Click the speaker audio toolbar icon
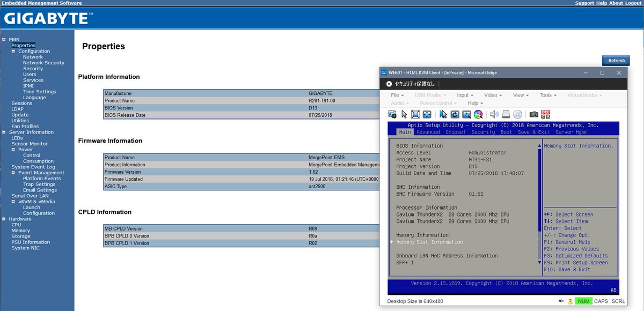644x311 pixels. (494, 114)
